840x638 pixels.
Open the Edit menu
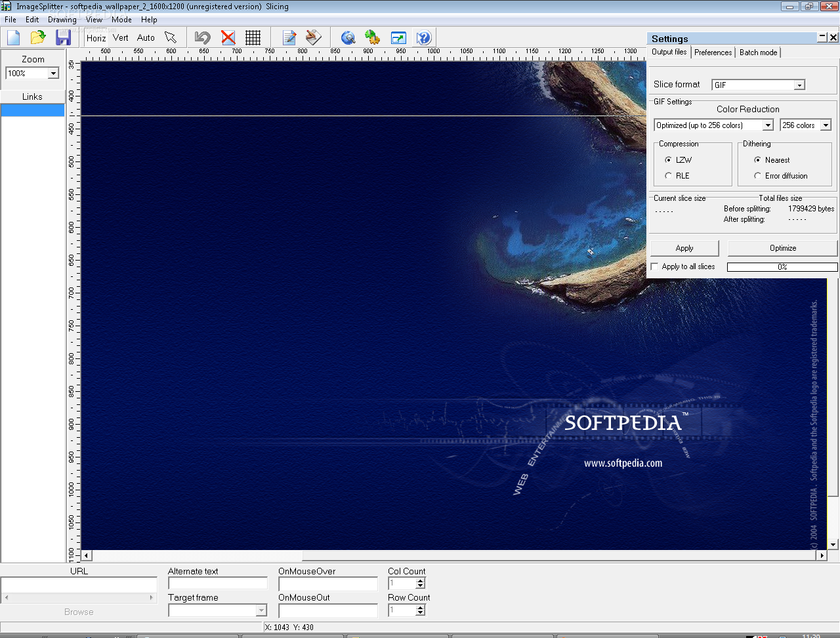click(32, 20)
